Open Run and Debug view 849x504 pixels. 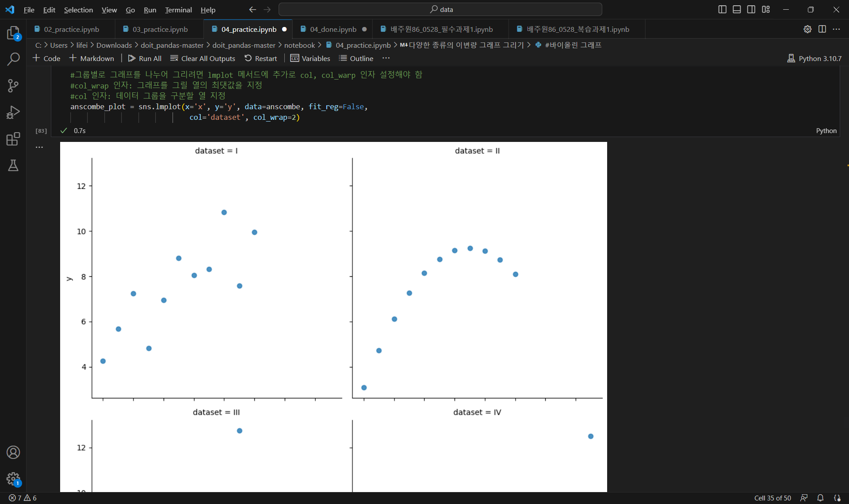pos(13,112)
